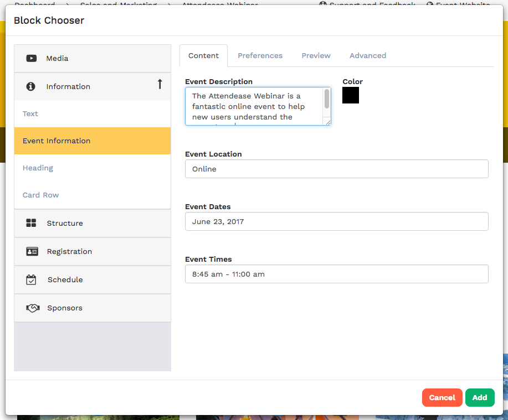Expand the Schedule category label
The height and width of the screenshot is (420, 508).
(x=65, y=279)
